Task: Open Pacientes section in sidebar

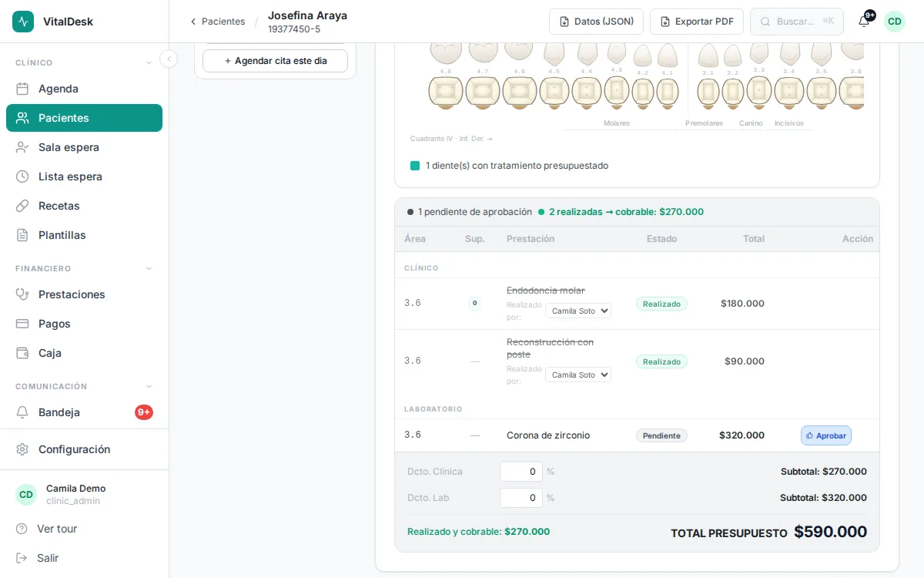Action: point(84,118)
